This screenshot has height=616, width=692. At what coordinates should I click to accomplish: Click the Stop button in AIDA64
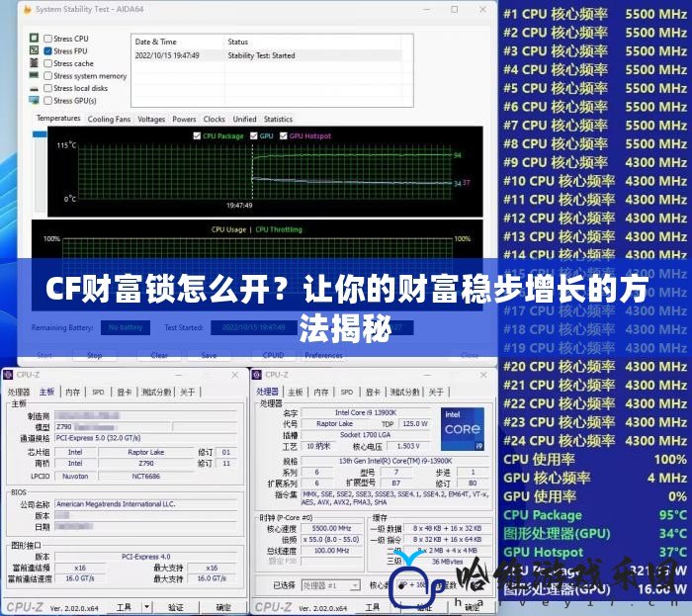pyautogui.click(x=95, y=355)
